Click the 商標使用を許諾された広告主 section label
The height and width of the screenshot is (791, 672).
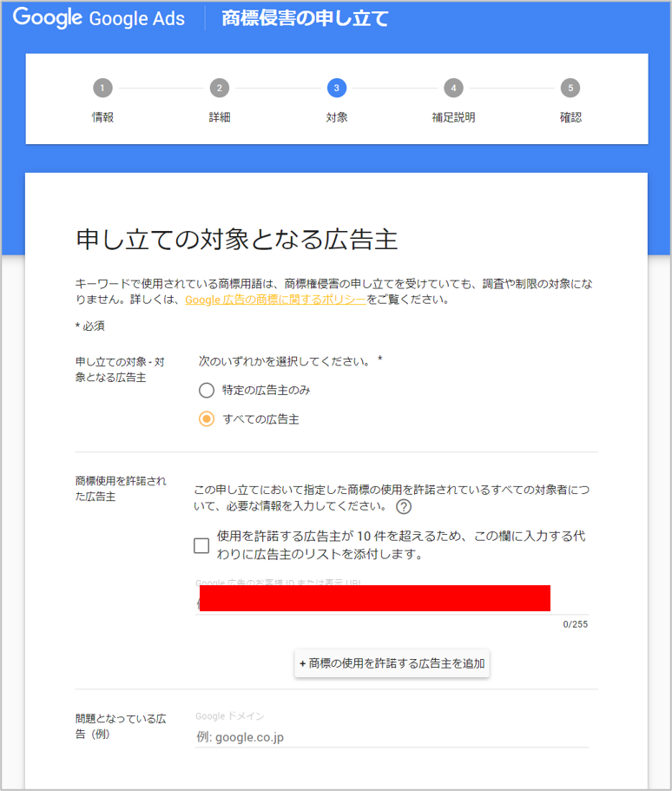(121, 488)
